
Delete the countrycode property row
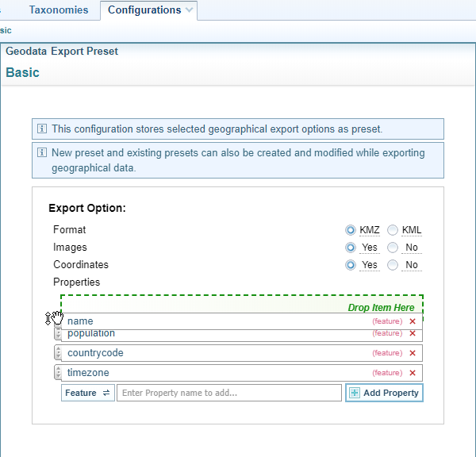pos(412,353)
